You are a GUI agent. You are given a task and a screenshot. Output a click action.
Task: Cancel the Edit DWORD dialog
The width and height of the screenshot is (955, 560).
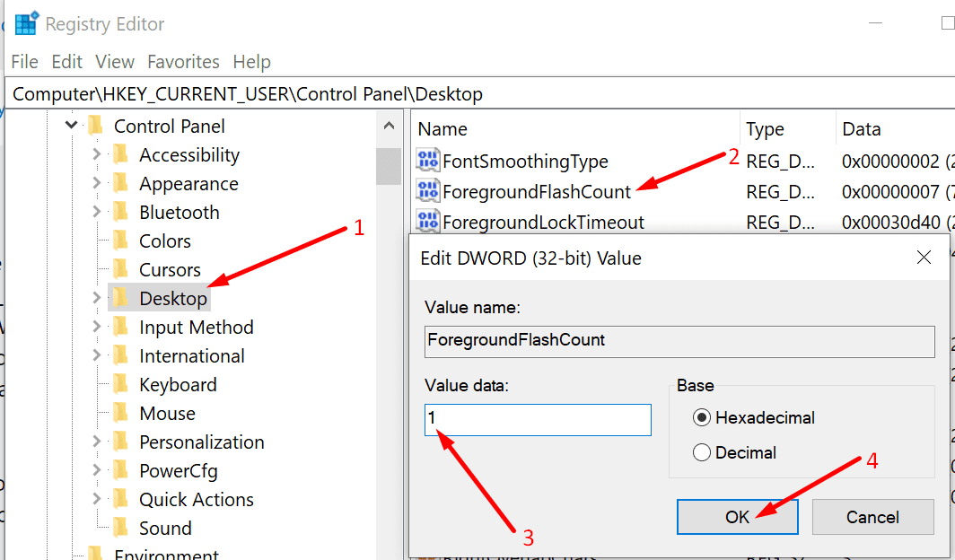872,517
